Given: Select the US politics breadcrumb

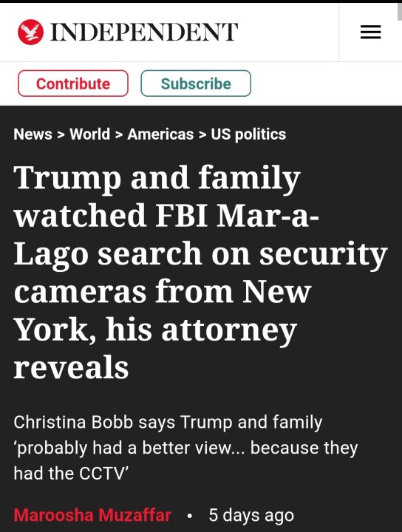Looking at the screenshot, I should click(x=248, y=134).
